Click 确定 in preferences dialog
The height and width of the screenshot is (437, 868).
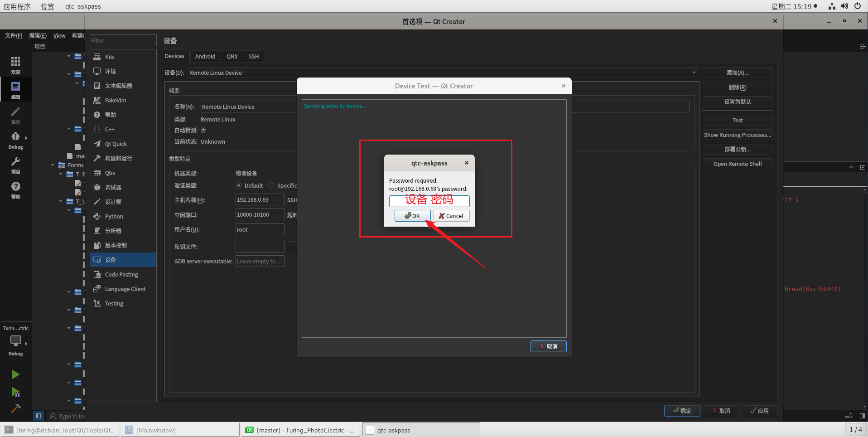[x=682, y=411]
